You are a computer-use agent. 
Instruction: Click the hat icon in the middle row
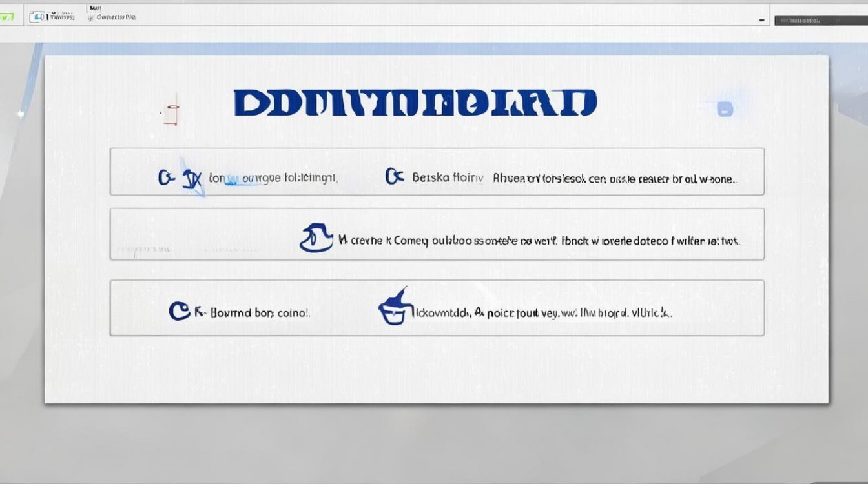click(316, 237)
